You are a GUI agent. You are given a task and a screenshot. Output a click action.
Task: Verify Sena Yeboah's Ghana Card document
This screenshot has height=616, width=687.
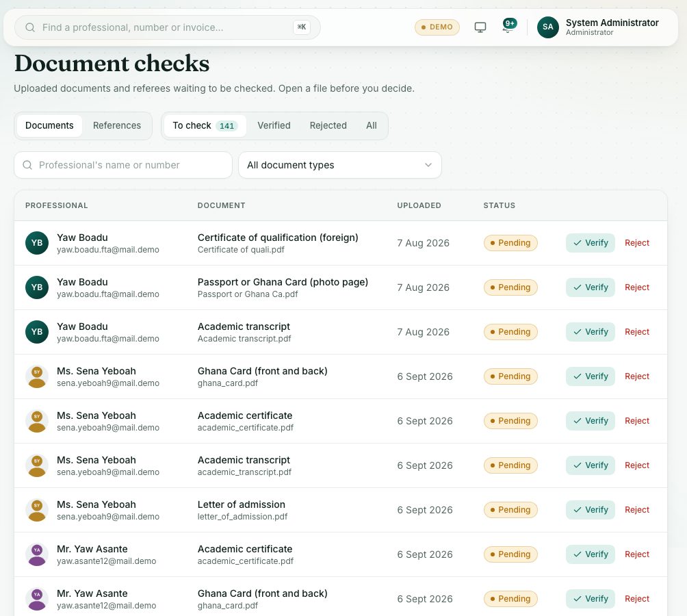590,376
